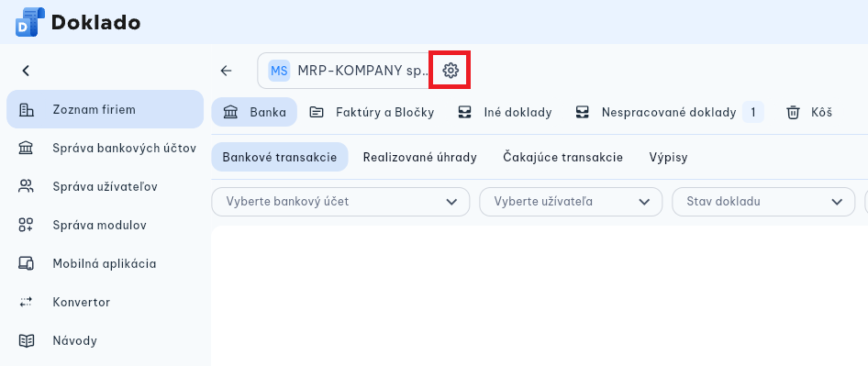Open Nespracované doklady tab
The image size is (868, 366).
coord(669,113)
